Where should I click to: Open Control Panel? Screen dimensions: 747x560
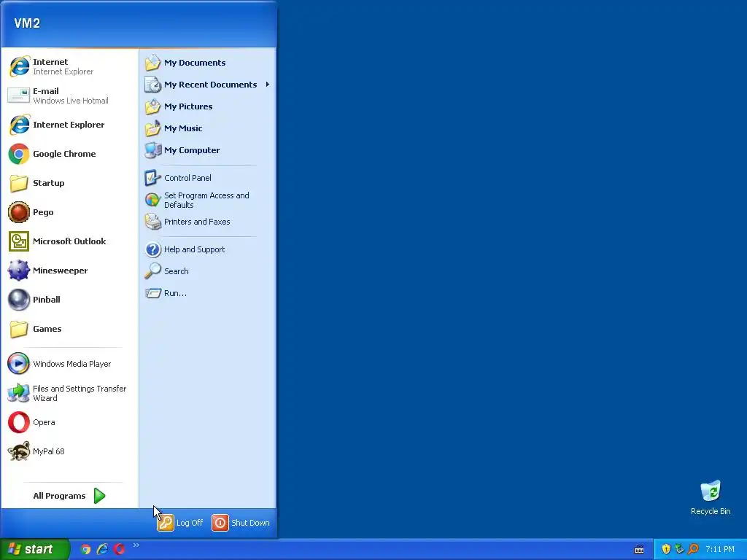208,178
